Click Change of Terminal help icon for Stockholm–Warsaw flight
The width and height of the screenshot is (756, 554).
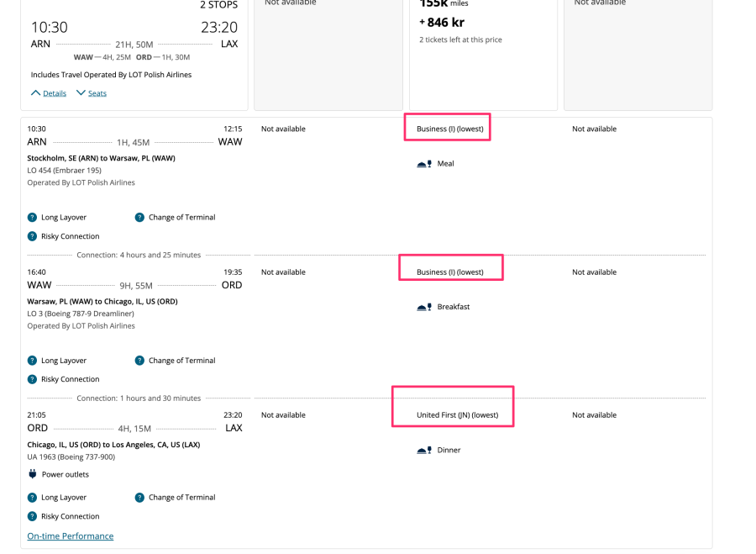tap(139, 217)
